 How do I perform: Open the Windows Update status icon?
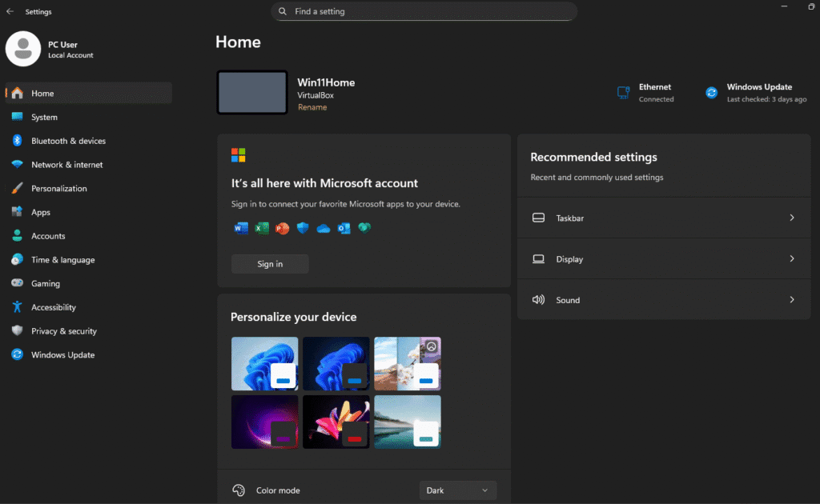pyautogui.click(x=711, y=92)
